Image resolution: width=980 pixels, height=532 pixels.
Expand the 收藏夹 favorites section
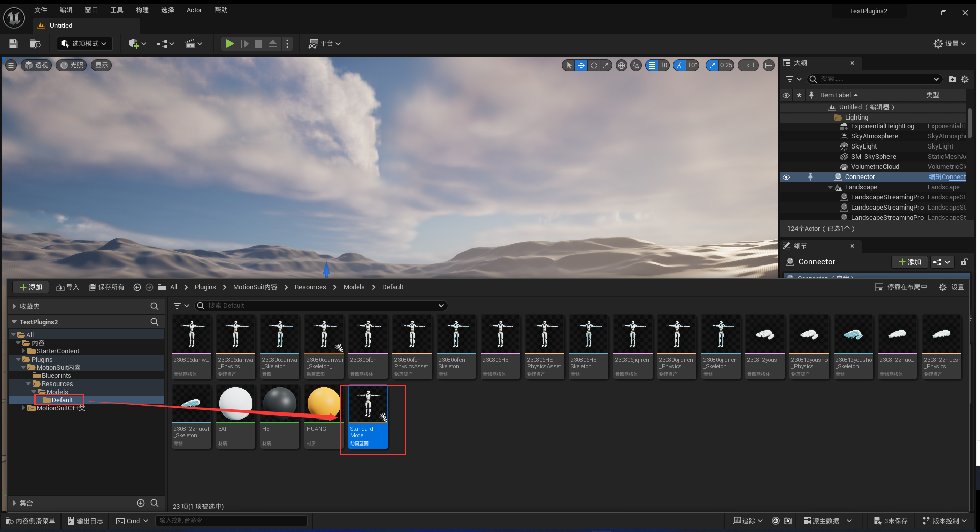(14, 306)
